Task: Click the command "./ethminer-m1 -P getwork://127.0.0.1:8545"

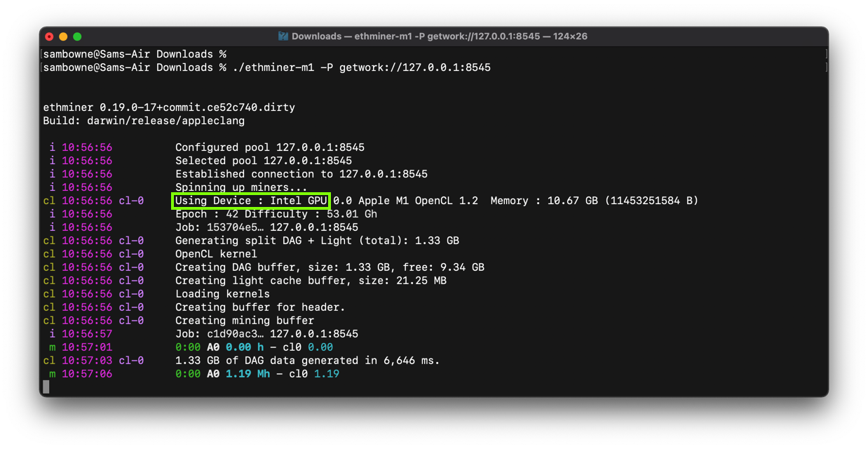Action: (361, 67)
